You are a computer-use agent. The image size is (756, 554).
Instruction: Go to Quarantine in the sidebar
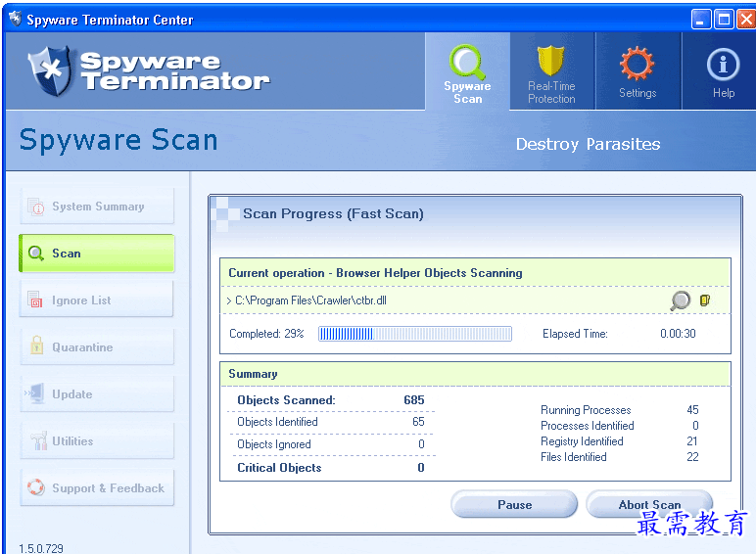(97, 346)
